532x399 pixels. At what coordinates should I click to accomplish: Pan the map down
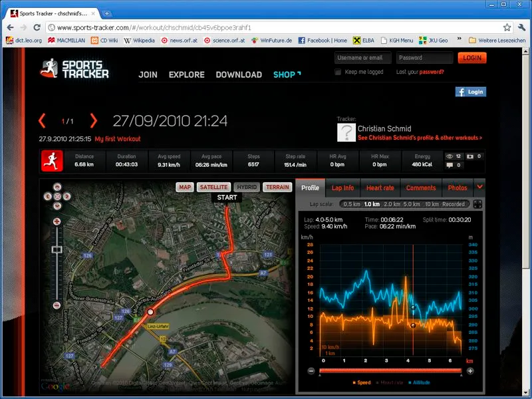(57, 205)
